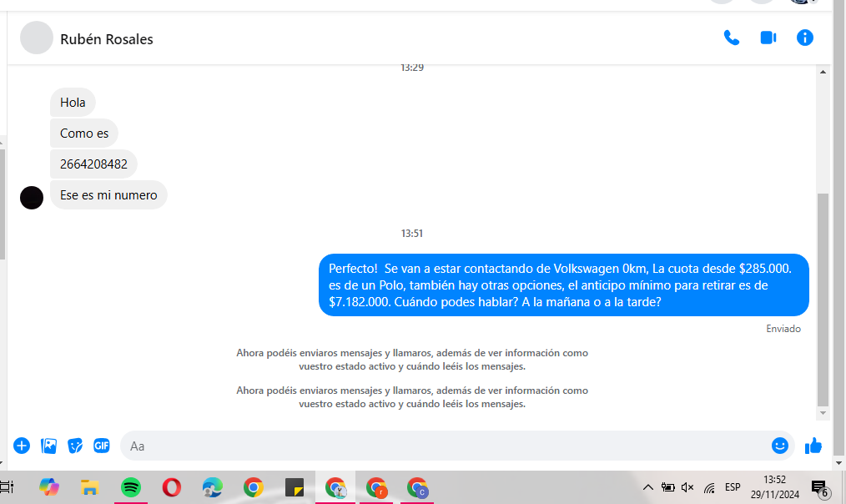Send a thumbs-up like
Viewport: 846px width, 504px height.
click(x=813, y=446)
